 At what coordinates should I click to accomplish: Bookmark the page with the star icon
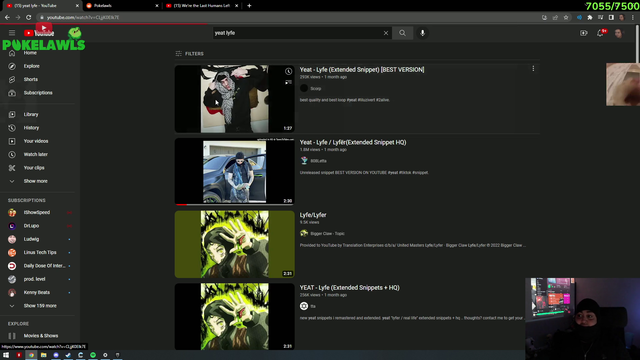[x=566, y=18]
